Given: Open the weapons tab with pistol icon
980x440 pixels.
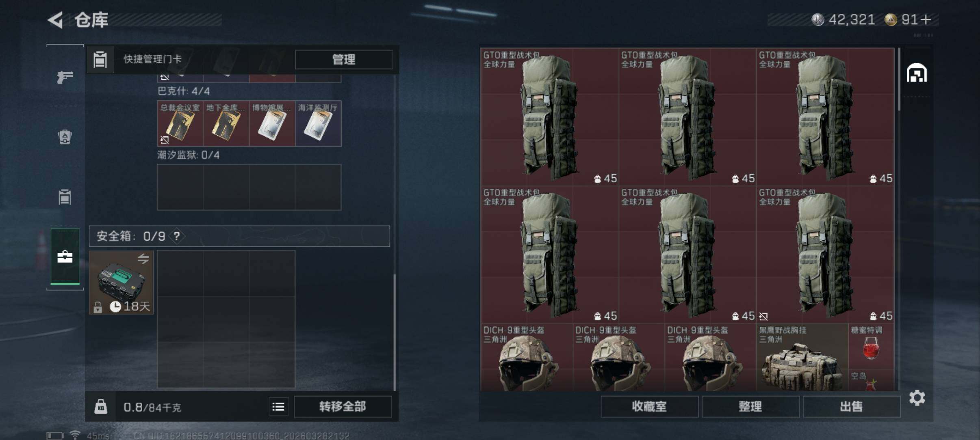Looking at the screenshot, I should click(65, 77).
